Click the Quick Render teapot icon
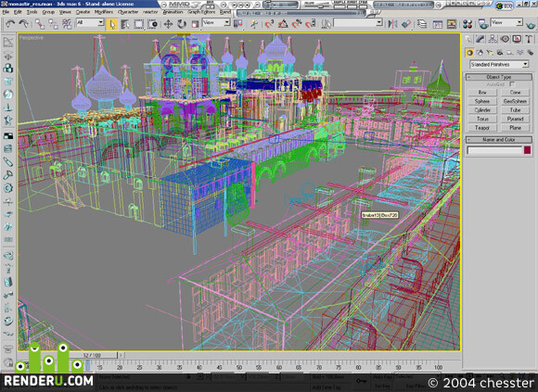The width and height of the screenshot is (538, 392). [x=531, y=24]
